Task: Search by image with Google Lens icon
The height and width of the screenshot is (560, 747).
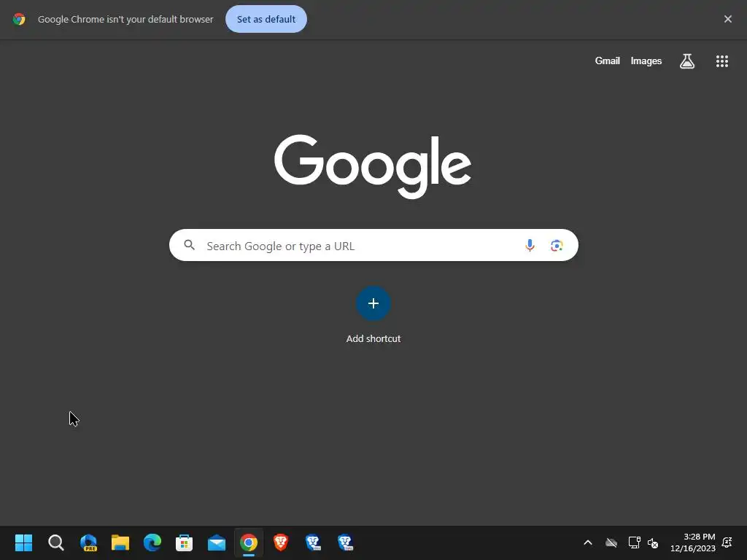Action: tap(557, 245)
